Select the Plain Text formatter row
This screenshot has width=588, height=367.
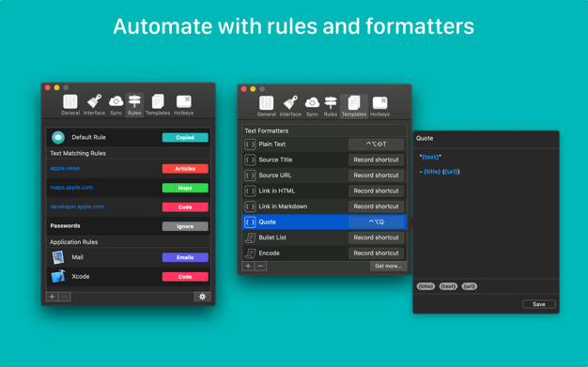[324, 144]
